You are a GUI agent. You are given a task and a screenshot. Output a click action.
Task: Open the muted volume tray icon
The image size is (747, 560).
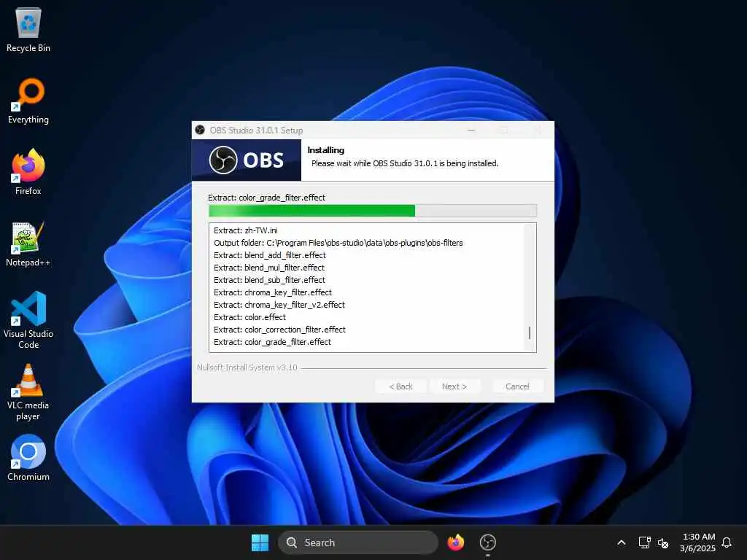pyautogui.click(x=662, y=542)
